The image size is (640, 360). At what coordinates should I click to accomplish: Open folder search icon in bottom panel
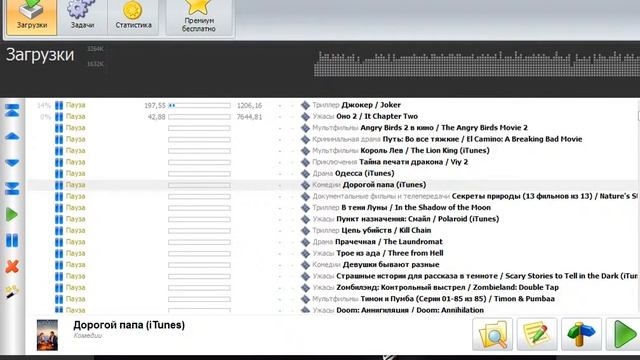click(x=492, y=335)
